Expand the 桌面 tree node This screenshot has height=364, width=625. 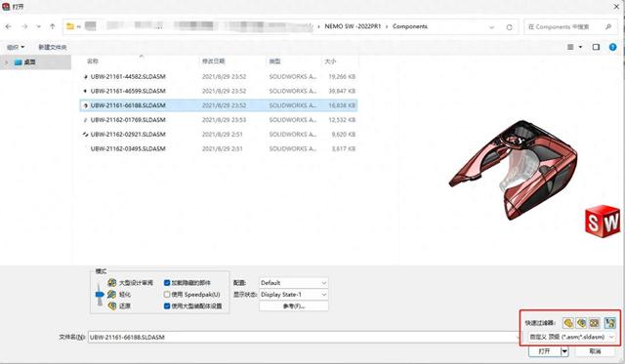[6, 62]
